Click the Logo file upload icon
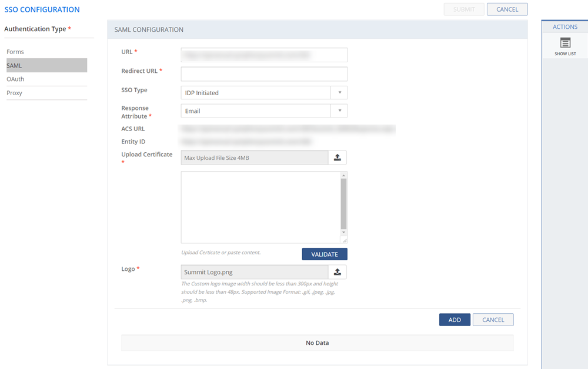Image resolution: width=588 pixels, height=369 pixels. pos(338,272)
